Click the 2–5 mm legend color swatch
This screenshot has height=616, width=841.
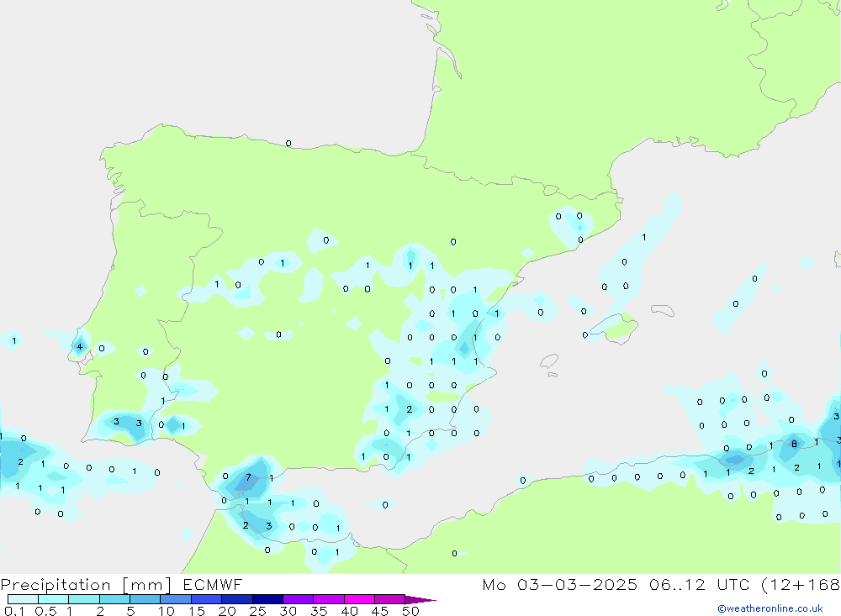point(114,599)
